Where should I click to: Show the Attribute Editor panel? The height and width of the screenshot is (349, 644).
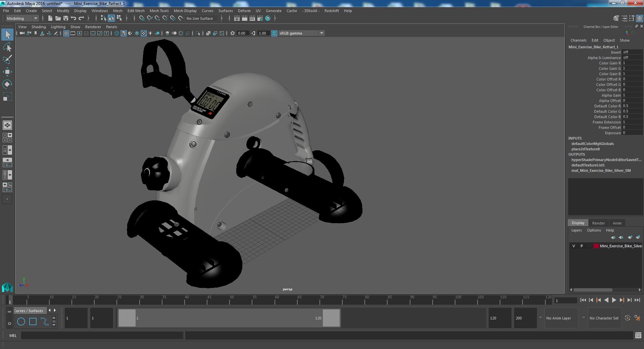pyautogui.click(x=624, y=18)
